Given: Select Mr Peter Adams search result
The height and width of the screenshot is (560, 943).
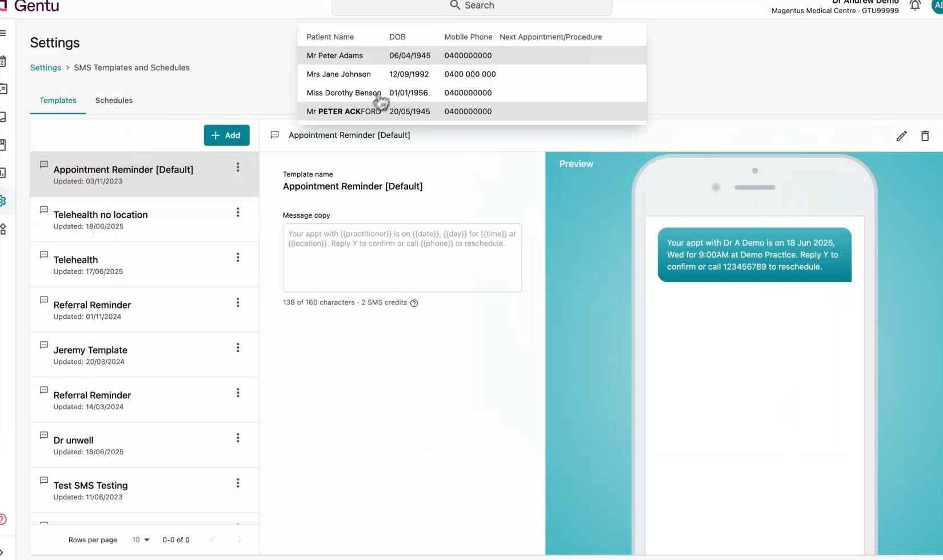Looking at the screenshot, I should click(472, 55).
